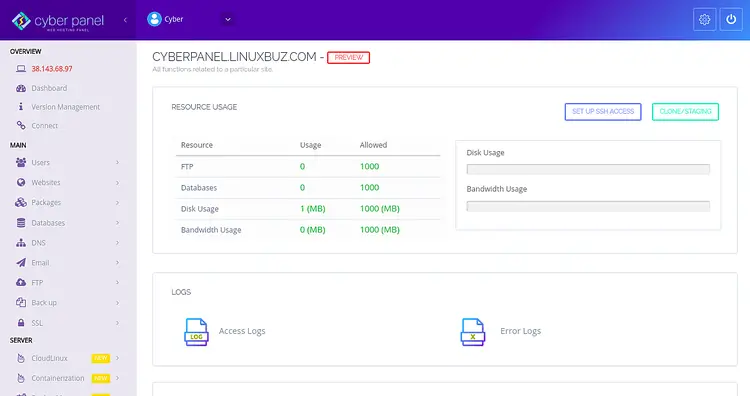The width and height of the screenshot is (750, 396).
Task: Click the CyberPanel logo icon
Action: click(x=21, y=21)
